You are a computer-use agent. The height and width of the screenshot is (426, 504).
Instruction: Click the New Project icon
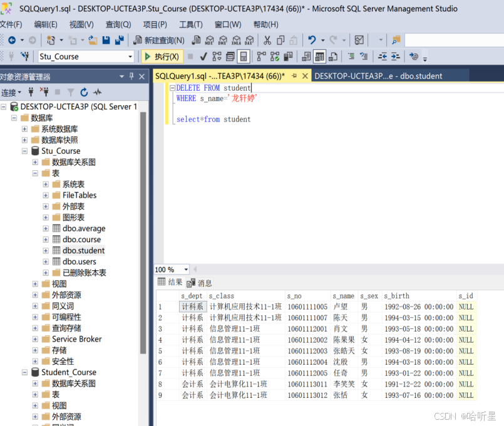[x=51, y=40]
